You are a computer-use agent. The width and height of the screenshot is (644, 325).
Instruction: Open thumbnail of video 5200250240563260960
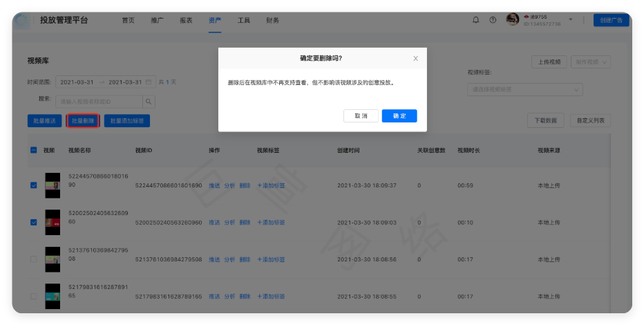53,222
